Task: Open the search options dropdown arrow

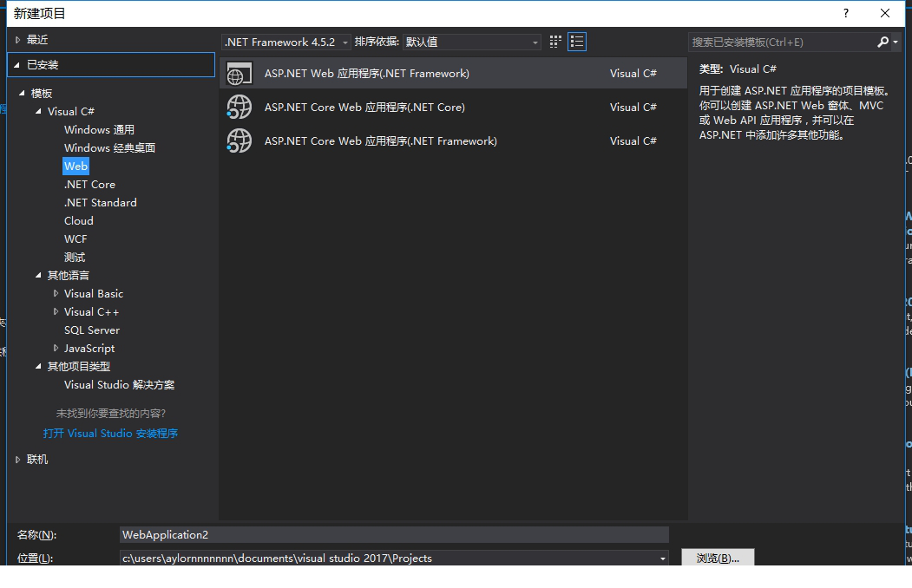Action: [x=896, y=42]
